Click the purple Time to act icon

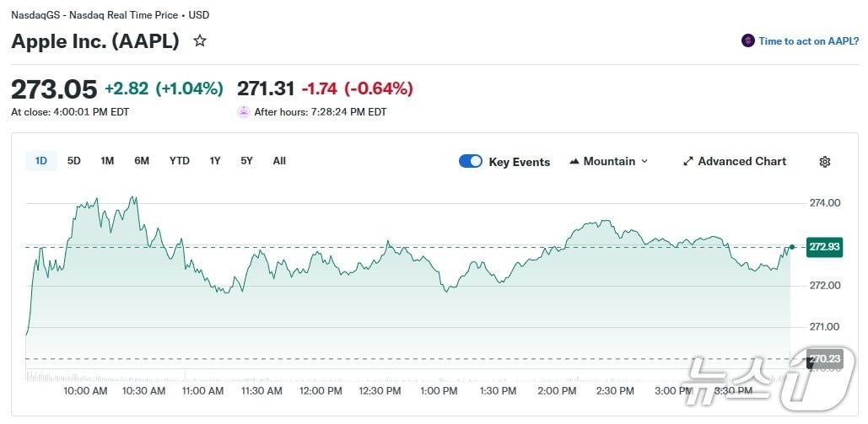tap(748, 40)
